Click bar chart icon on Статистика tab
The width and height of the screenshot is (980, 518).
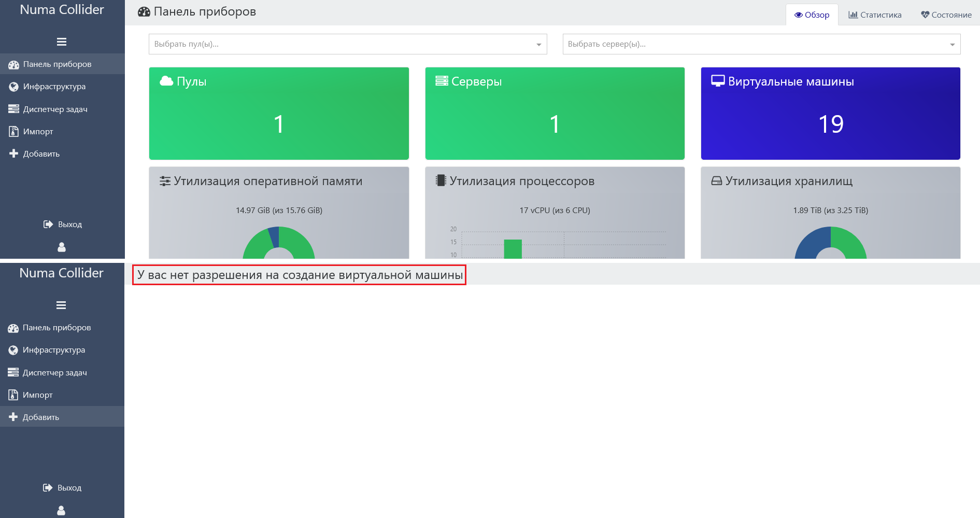pyautogui.click(x=853, y=15)
